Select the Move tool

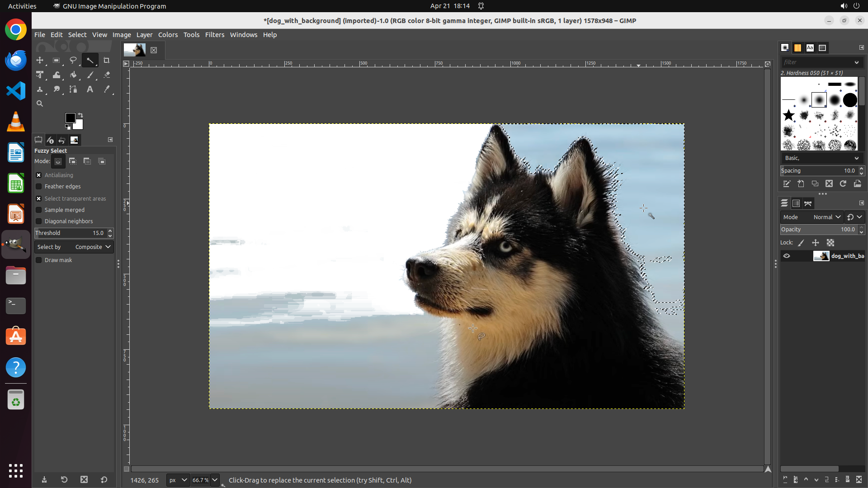click(40, 60)
